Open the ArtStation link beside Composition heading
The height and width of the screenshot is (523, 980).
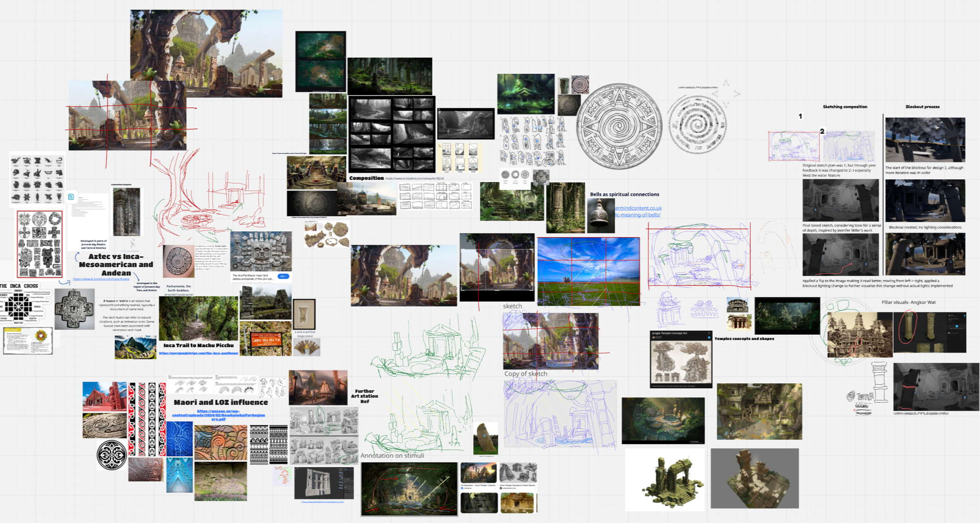click(415, 179)
